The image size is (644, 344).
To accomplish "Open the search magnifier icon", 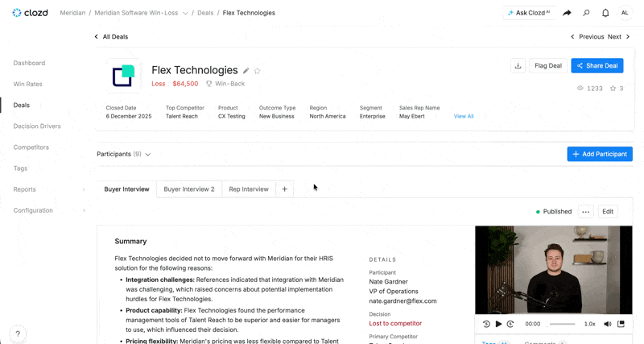I will click(586, 13).
